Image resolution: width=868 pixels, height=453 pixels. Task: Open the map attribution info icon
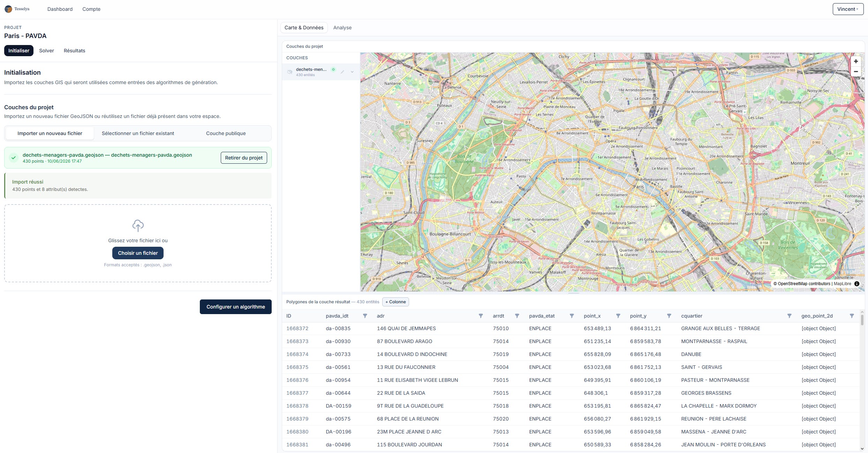tap(857, 284)
